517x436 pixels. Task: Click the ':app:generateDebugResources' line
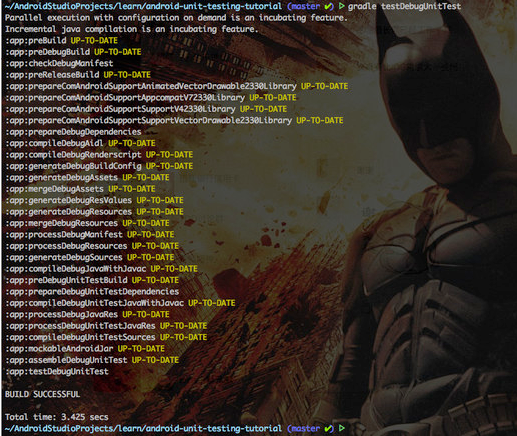click(94, 212)
